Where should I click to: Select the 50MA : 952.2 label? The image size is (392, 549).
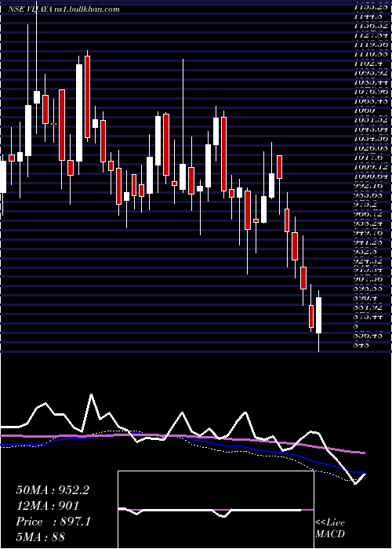tap(53, 490)
